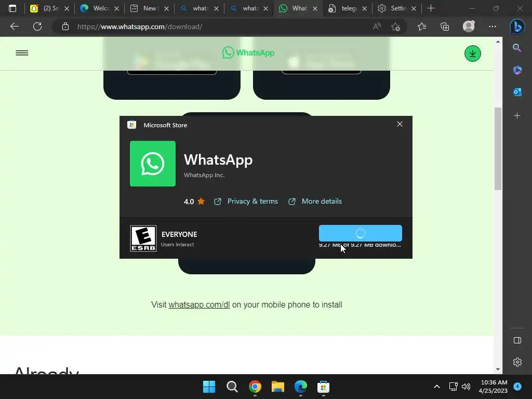The width and height of the screenshot is (532, 399).
Task: Click the green download circle button
Action: pos(473,54)
